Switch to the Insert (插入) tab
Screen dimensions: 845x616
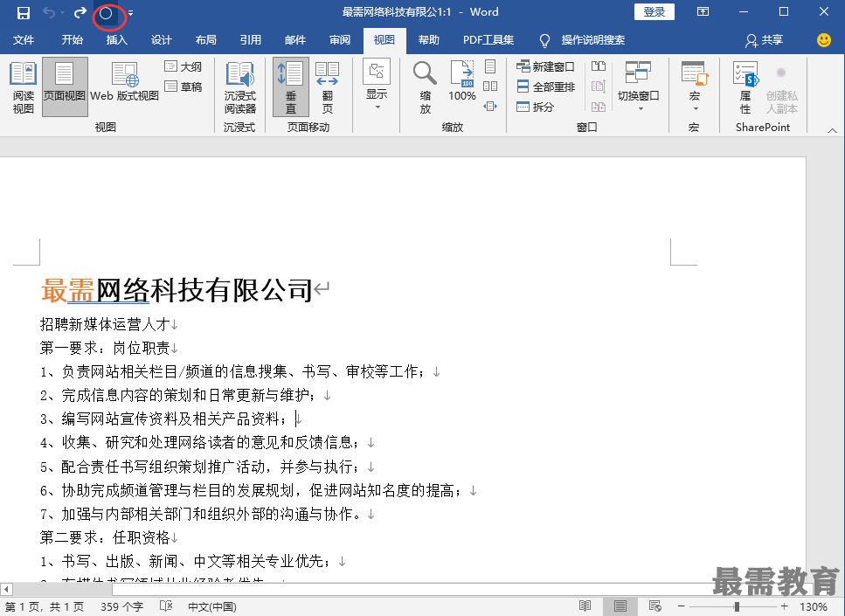(116, 40)
